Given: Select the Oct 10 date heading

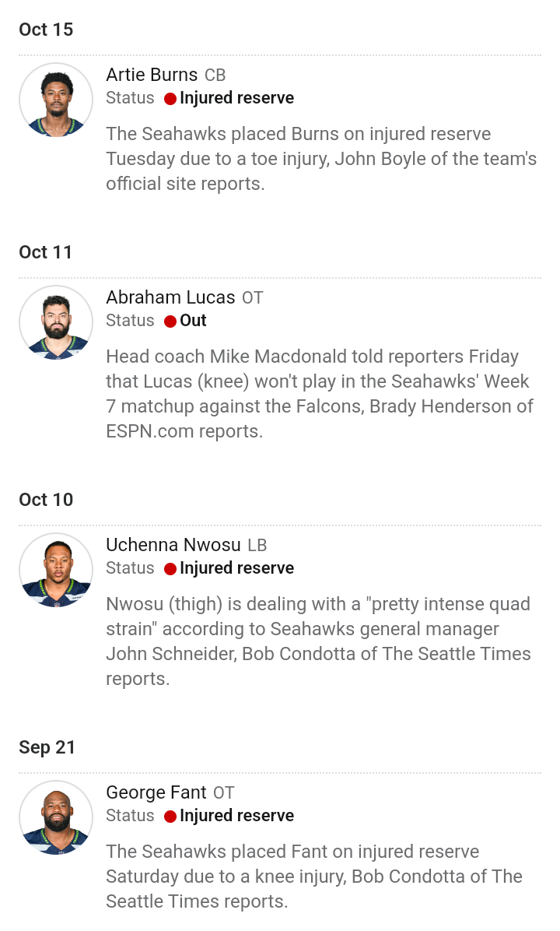Looking at the screenshot, I should 46,500.
